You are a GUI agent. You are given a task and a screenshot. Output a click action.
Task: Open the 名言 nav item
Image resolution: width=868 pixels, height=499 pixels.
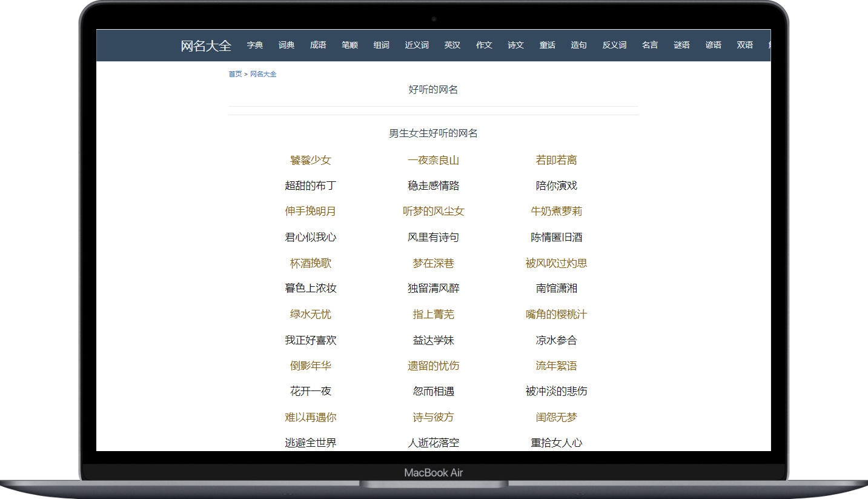point(650,45)
